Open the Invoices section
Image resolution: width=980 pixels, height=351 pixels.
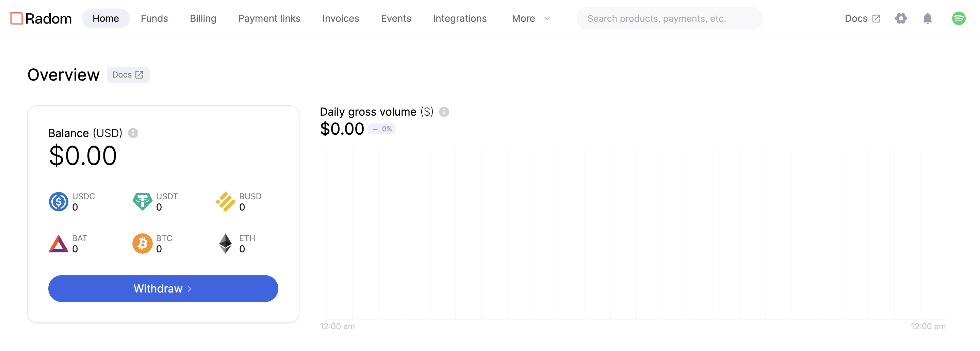tap(341, 18)
